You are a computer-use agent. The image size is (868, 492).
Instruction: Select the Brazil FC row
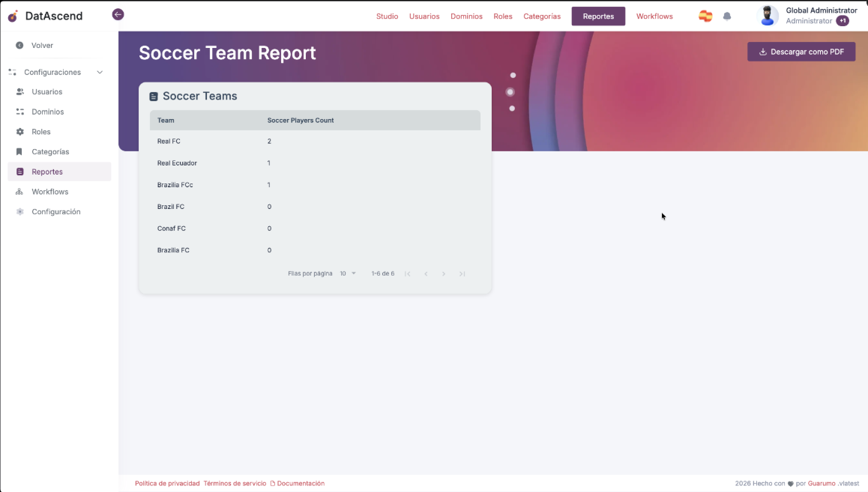315,207
